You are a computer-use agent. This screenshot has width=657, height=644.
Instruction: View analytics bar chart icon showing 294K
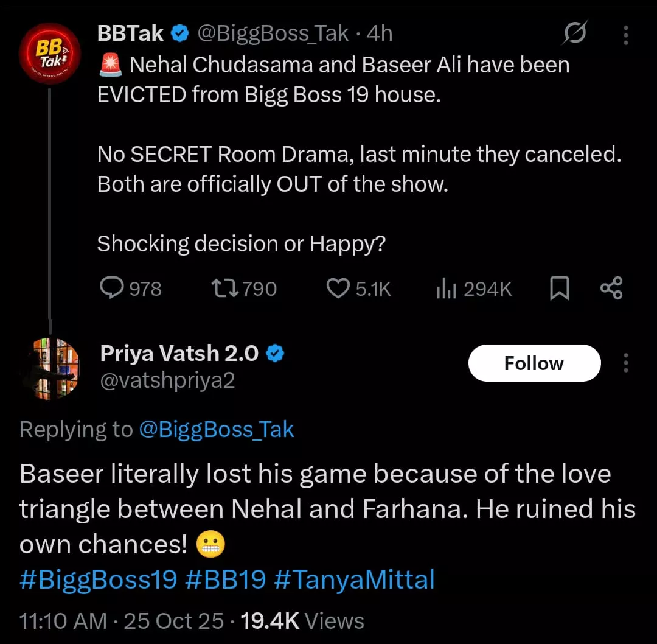coord(447,289)
